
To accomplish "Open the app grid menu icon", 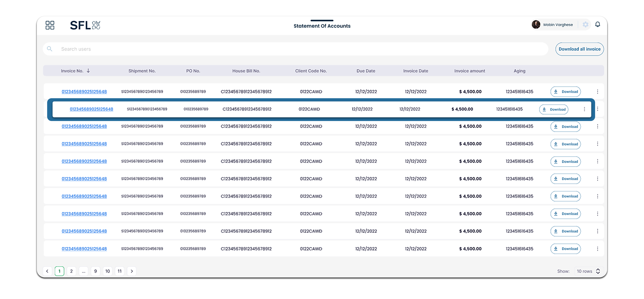I will pyautogui.click(x=50, y=25).
